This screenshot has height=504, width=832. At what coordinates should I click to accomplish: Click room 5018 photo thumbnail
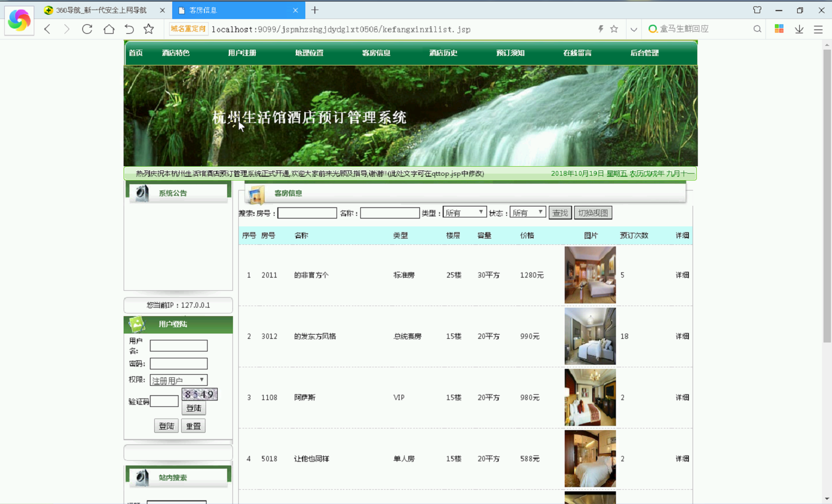pyautogui.click(x=590, y=459)
